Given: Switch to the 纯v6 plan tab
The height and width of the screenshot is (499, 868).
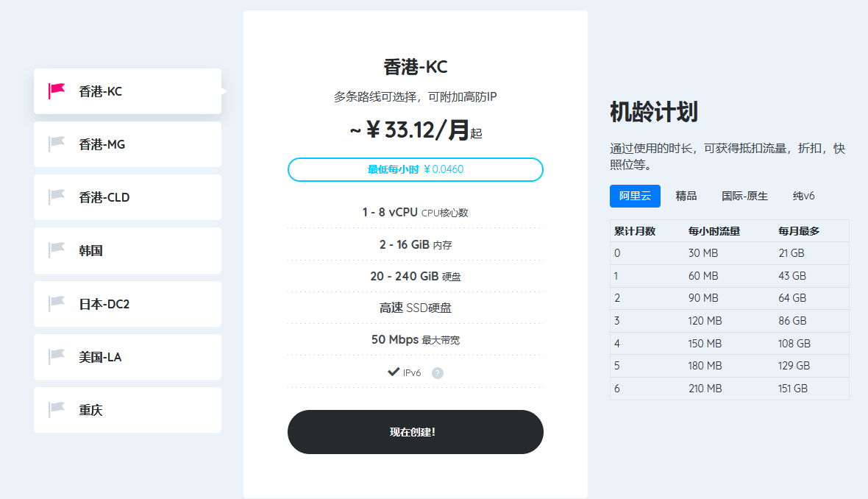Looking at the screenshot, I should [803, 196].
